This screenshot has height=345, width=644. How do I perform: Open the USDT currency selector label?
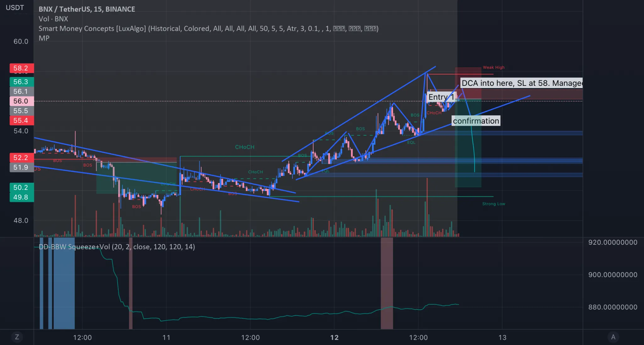click(15, 8)
